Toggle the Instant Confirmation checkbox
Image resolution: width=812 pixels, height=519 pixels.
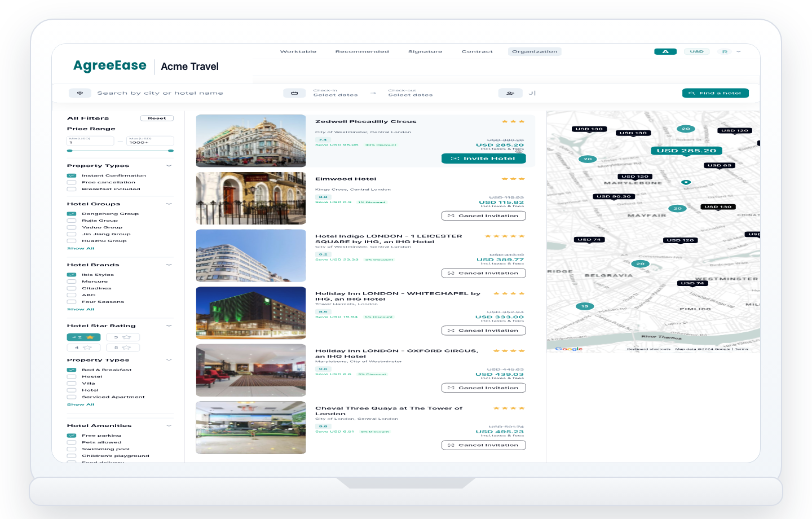(72, 175)
